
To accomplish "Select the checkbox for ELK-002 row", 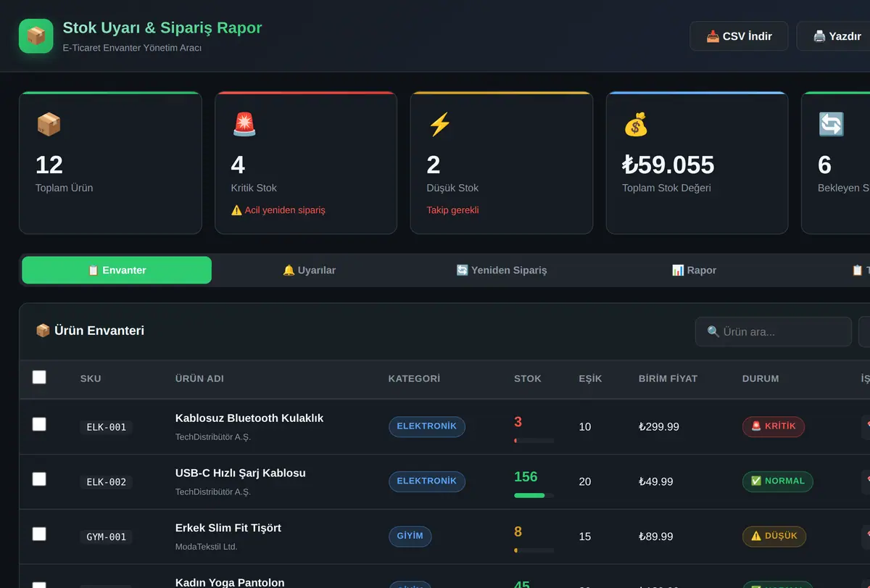I will (39, 479).
